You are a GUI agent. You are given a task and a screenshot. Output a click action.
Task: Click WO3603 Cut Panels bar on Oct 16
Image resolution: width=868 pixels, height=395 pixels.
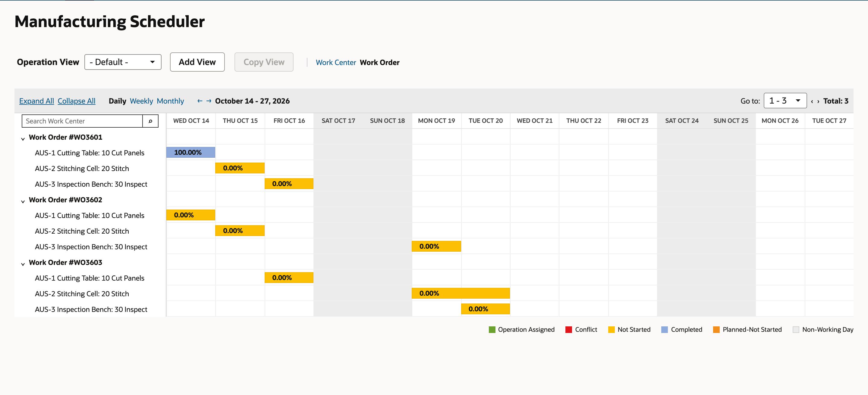289,278
